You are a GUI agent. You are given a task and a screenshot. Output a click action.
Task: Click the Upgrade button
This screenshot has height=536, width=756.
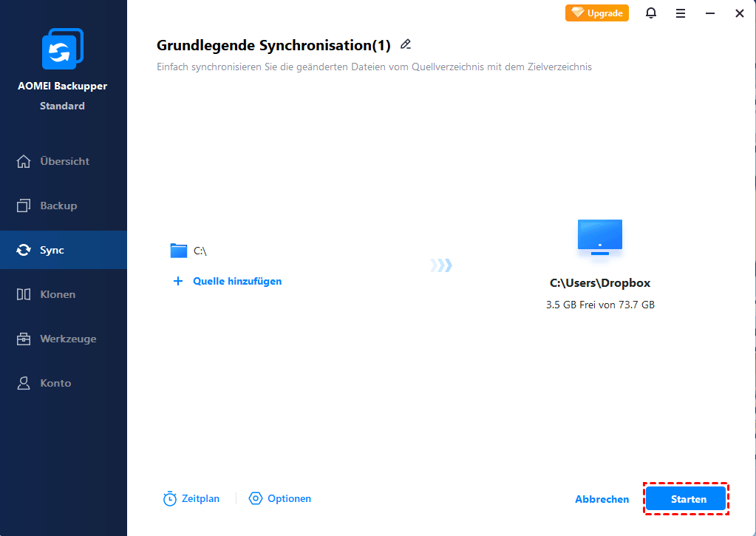pyautogui.click(x=597, y=13)
